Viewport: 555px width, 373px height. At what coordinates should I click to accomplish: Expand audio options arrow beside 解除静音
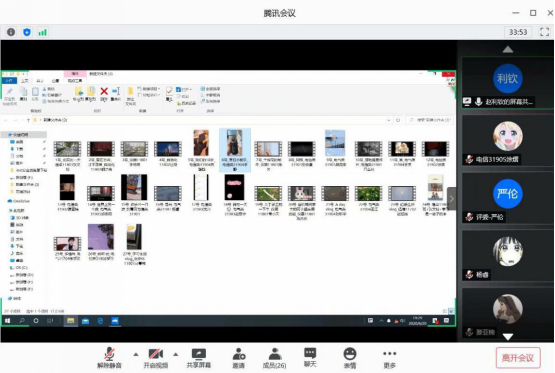coord(136,354)
